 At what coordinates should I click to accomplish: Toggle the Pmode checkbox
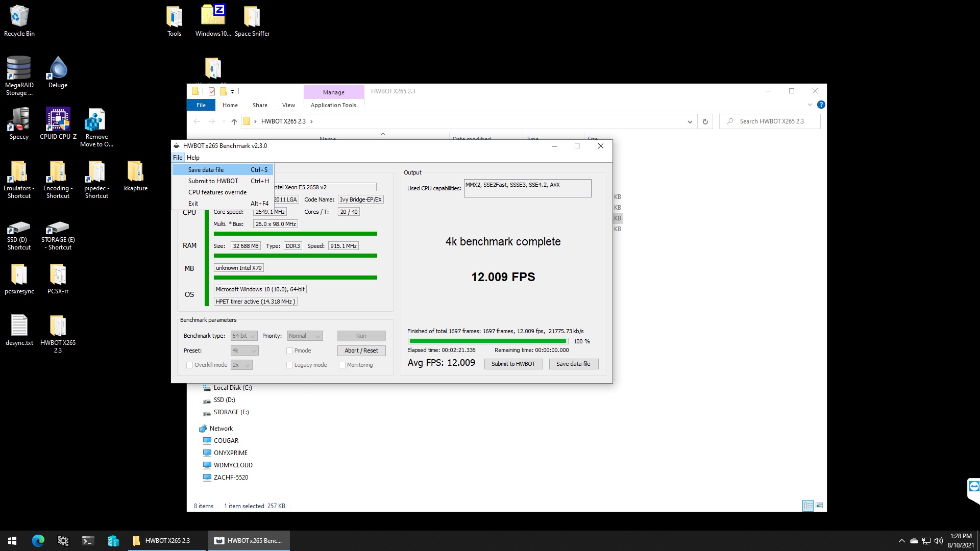click(x=289, y=350)
